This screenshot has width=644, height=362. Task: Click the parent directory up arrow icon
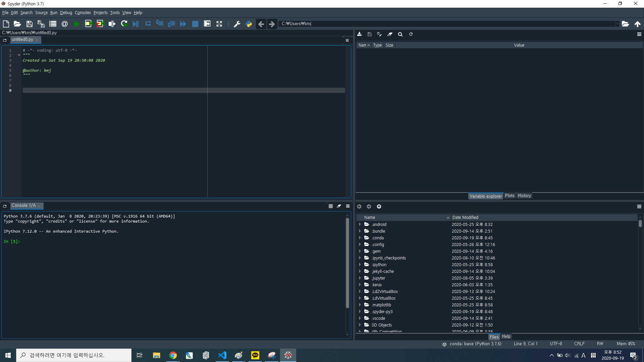(637, 24)
